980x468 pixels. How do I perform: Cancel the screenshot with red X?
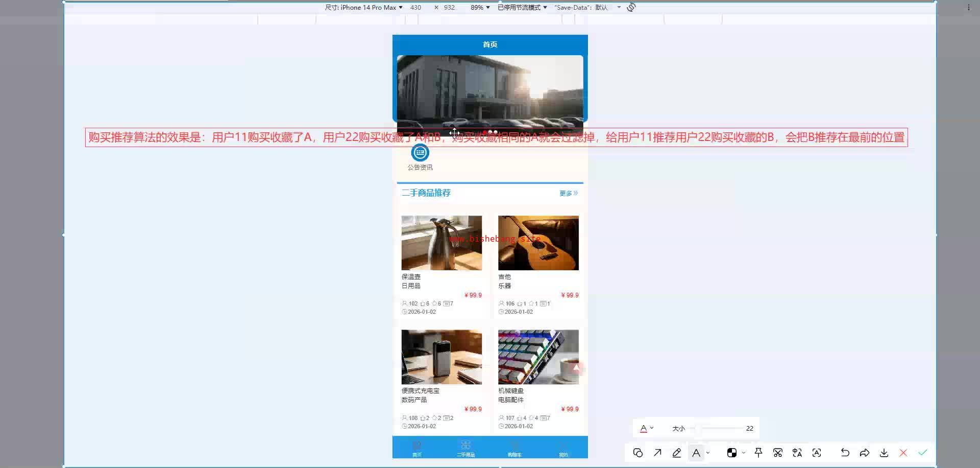click(903, 453)
